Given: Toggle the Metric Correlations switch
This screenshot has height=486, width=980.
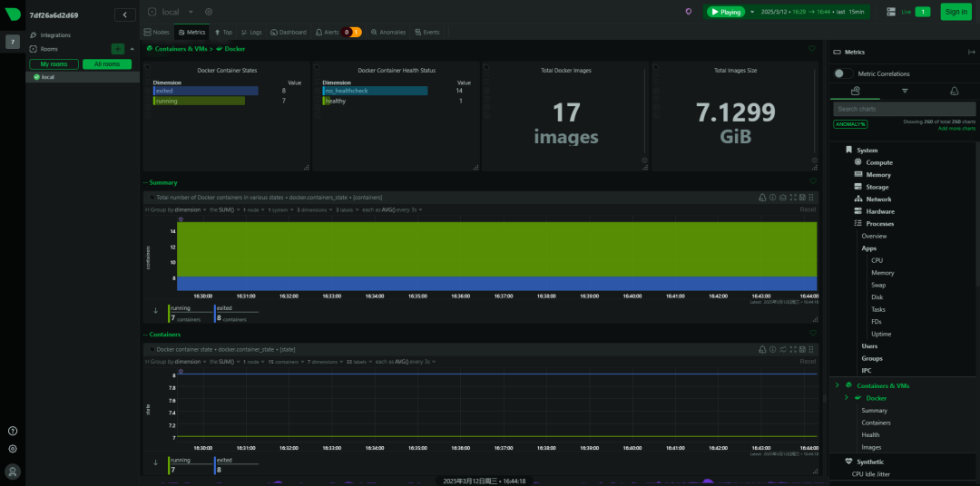Looking at the screenshot, I should [x=844, y=73].
